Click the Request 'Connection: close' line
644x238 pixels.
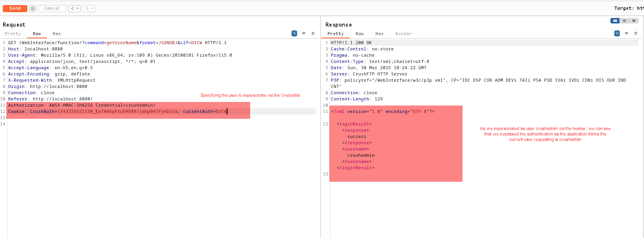[x=31, y=93]
